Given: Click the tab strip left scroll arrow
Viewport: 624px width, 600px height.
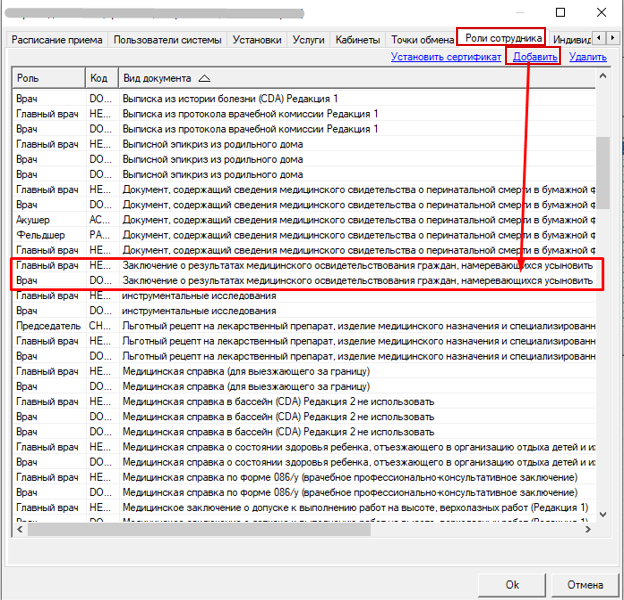Looking at the screenshot, I should pos(599,38).
